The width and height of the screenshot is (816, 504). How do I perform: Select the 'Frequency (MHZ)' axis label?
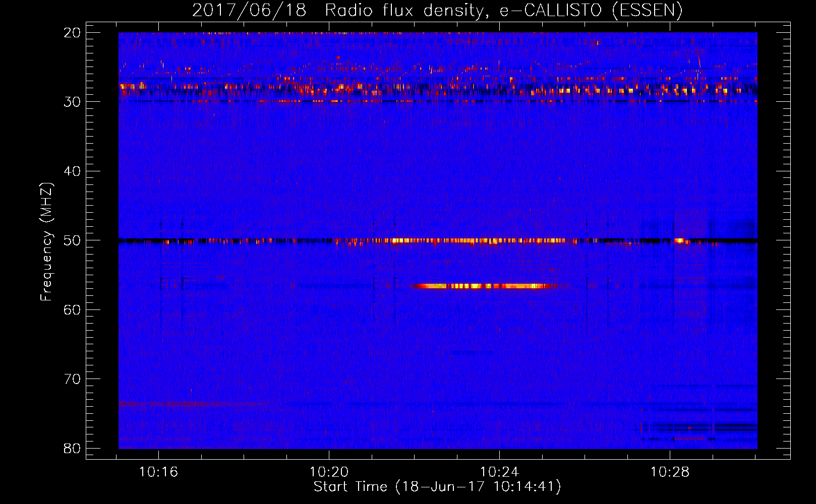(x=46, y=241)
